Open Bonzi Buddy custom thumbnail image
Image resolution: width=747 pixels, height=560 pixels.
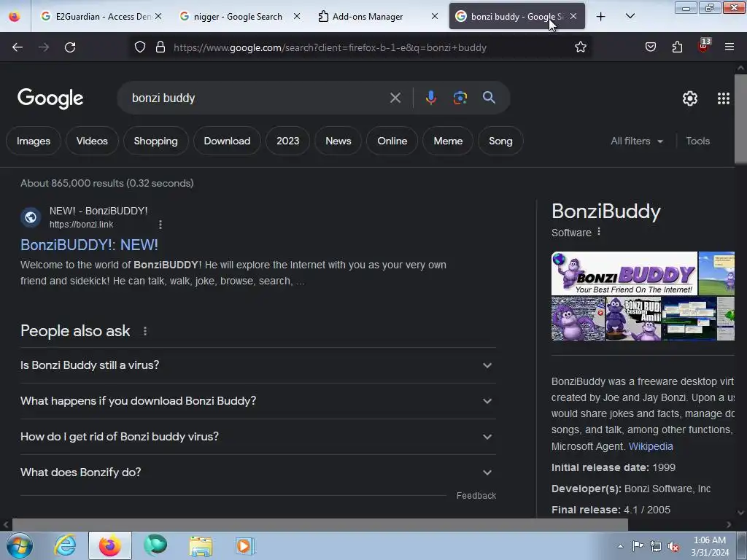click(633, 319)
